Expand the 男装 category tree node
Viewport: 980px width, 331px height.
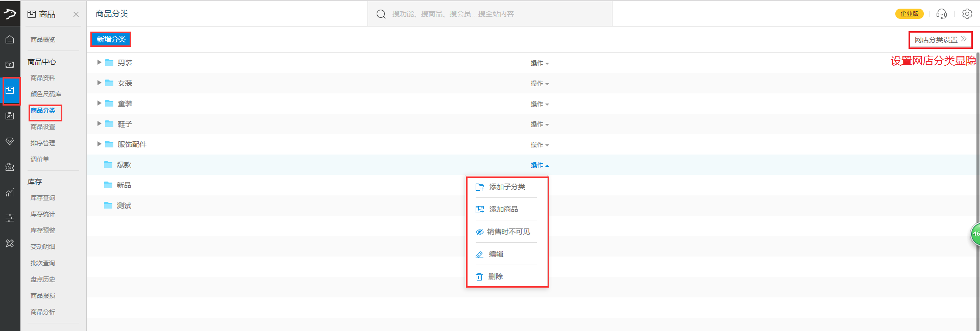click(99, 62)
